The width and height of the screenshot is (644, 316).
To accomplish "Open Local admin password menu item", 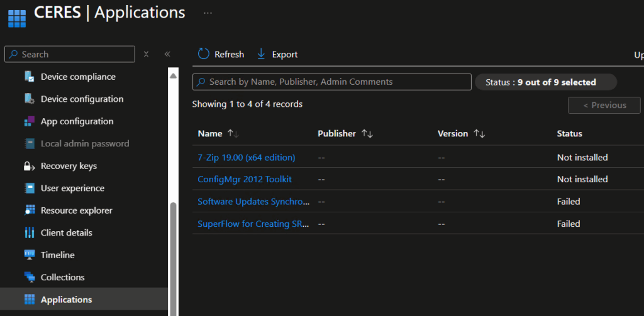I will click(x=84, y=144).
